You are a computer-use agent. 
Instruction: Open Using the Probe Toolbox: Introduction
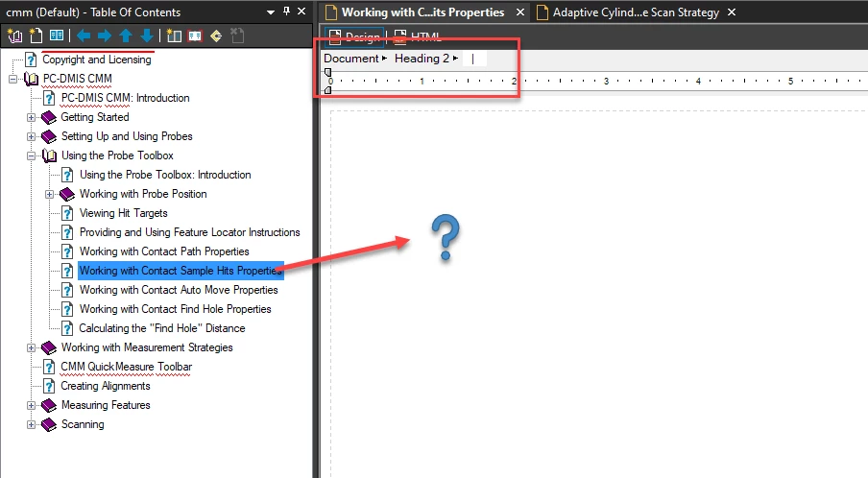point(165,175)
